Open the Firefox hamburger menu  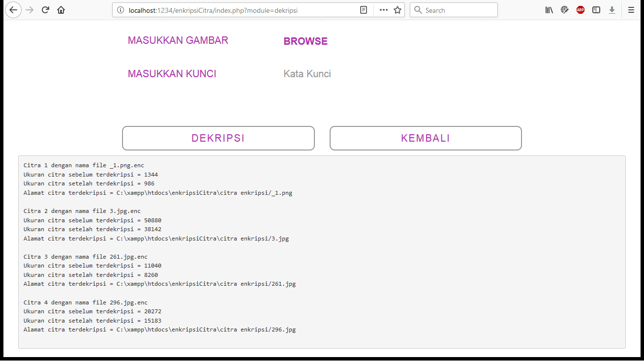(631, 10)
